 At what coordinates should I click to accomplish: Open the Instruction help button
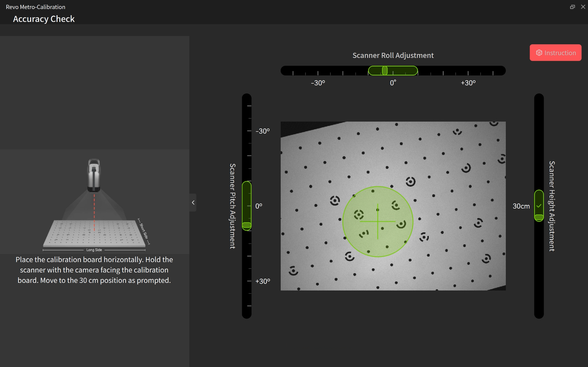(555, 53)
